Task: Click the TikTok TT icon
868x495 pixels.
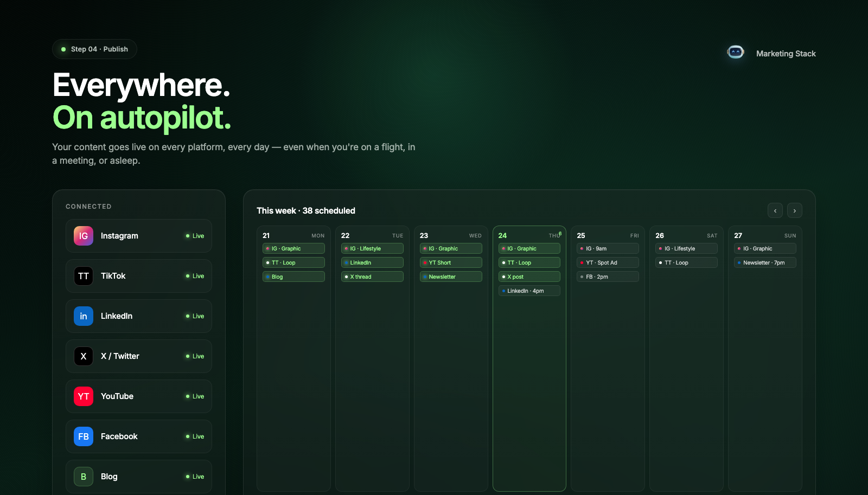Action: 84,276
